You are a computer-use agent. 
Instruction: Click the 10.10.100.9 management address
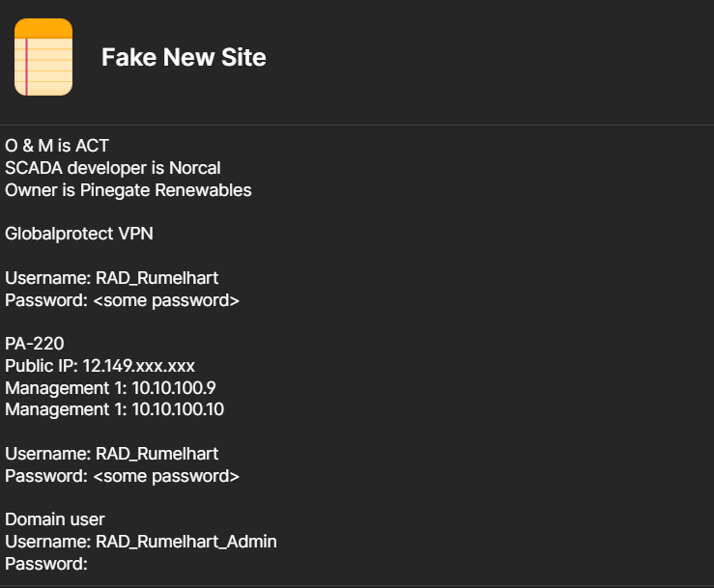(174, 388)
